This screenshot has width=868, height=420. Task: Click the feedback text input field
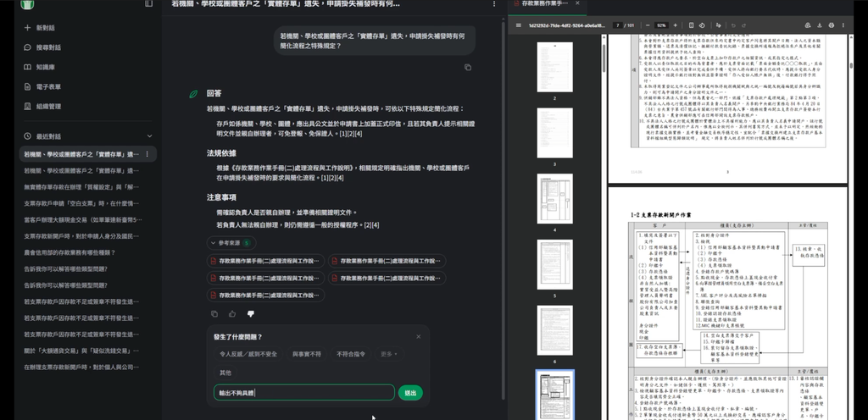pos(304,393)
